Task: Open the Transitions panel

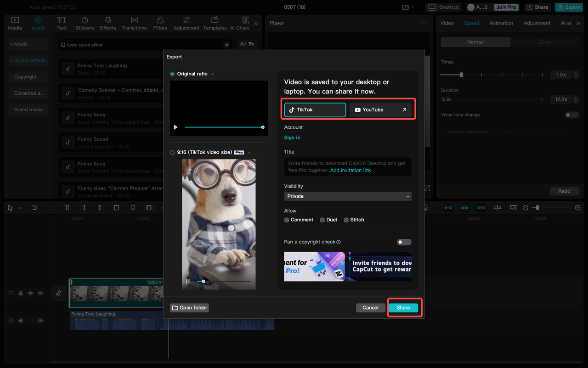Action: point(134,23)
